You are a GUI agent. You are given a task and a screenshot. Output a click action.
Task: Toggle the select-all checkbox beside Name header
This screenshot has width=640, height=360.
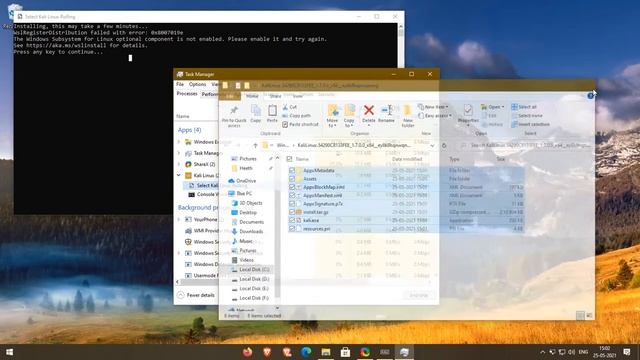[x=289, y=159]
